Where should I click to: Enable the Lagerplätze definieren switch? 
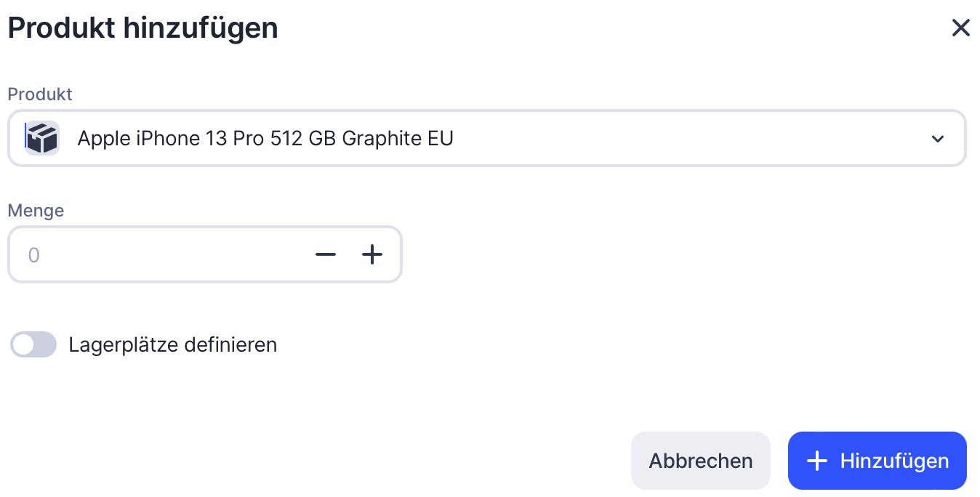click(33, 344)
